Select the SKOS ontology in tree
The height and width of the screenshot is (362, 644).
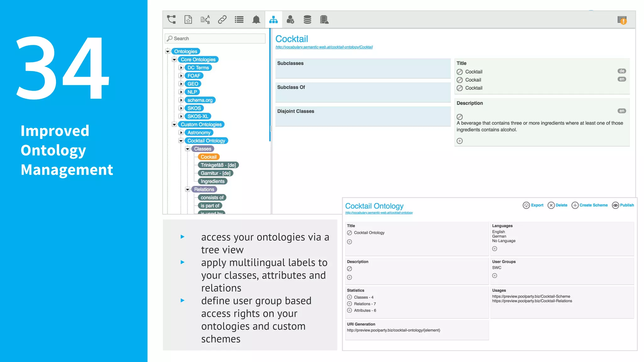(x=194, y=108)
